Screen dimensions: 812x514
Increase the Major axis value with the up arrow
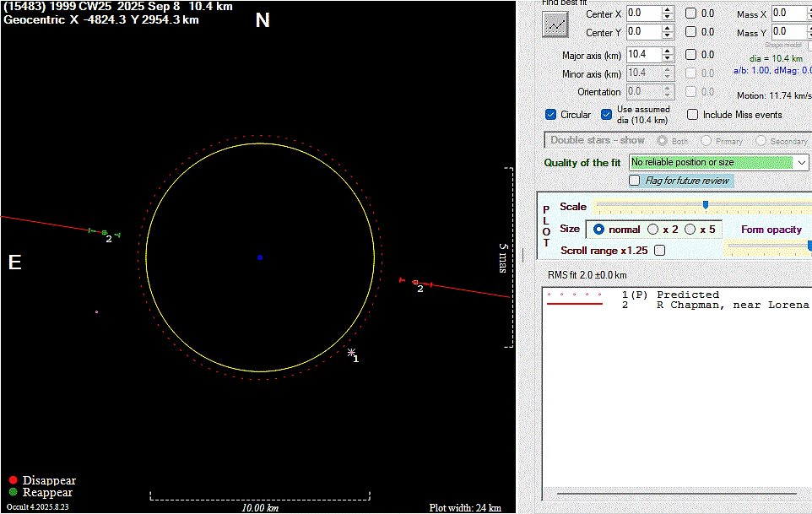tap(669, 50)
